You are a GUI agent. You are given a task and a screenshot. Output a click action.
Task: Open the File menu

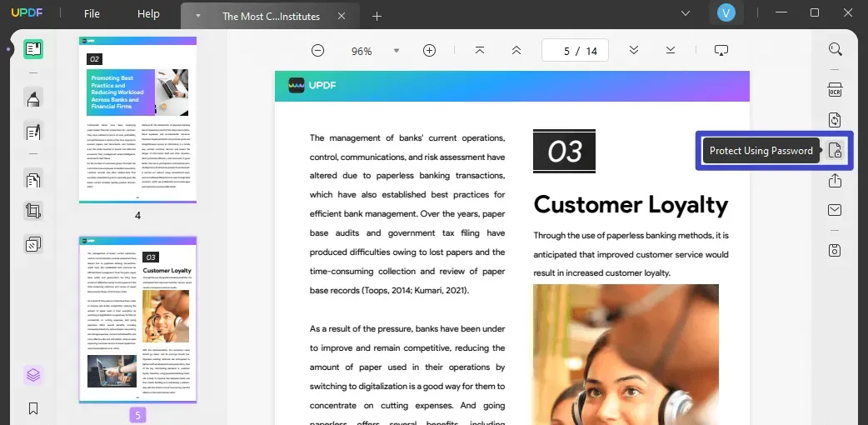pos(92,14)
